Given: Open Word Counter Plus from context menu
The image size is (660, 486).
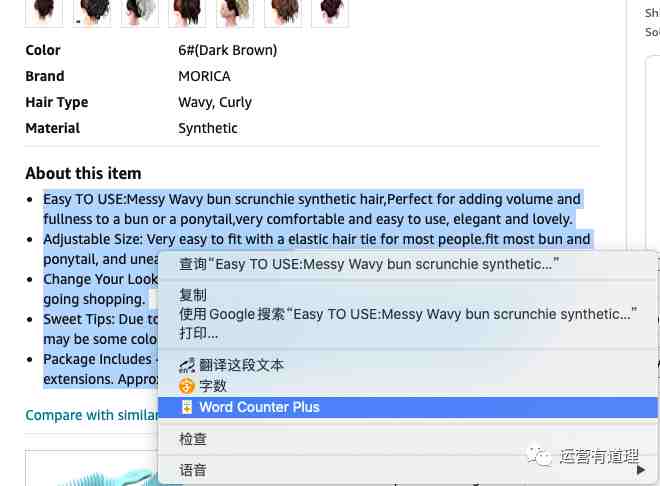Looking at the screenshot, I should point(407,407).
